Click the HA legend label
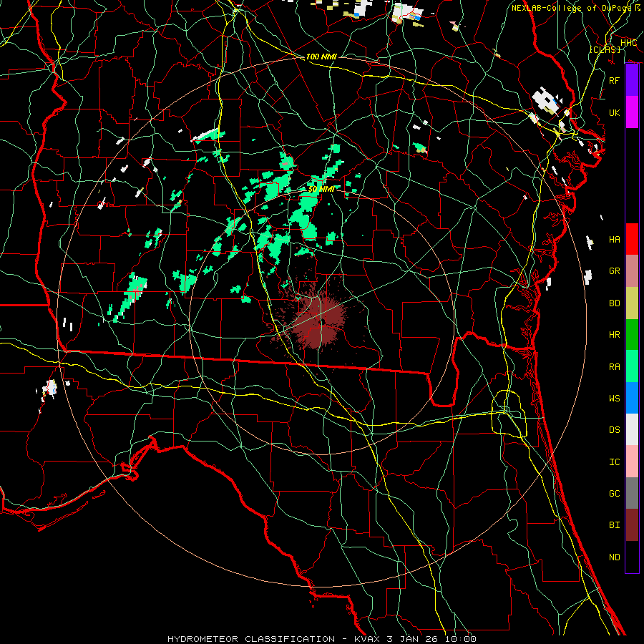 614,239
